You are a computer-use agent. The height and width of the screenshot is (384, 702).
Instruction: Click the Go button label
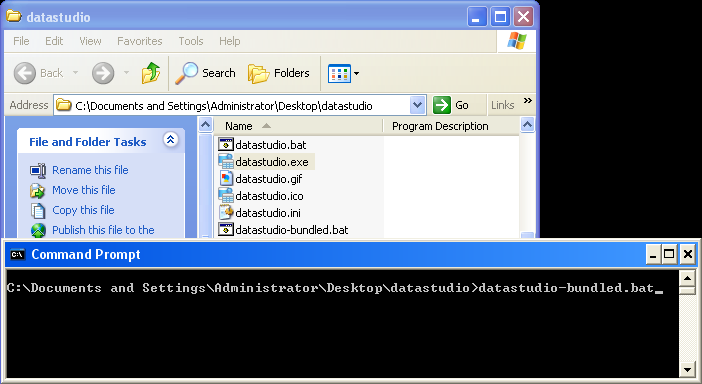point(462,105)
